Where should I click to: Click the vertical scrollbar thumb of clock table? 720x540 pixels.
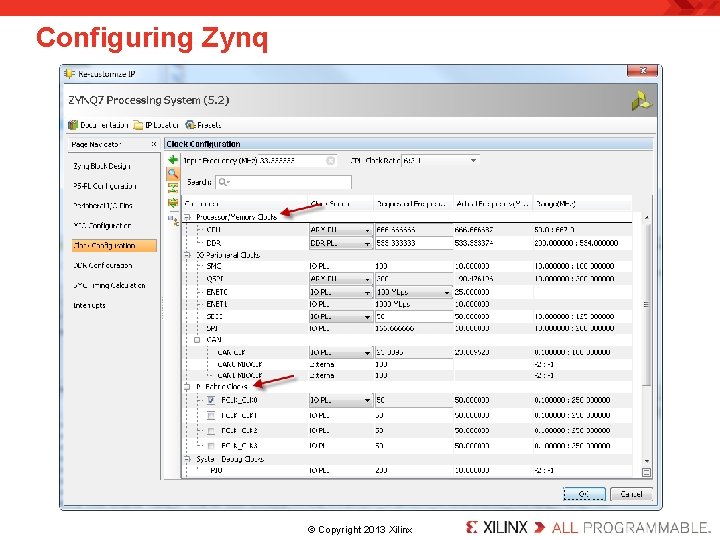coord(646,304)
